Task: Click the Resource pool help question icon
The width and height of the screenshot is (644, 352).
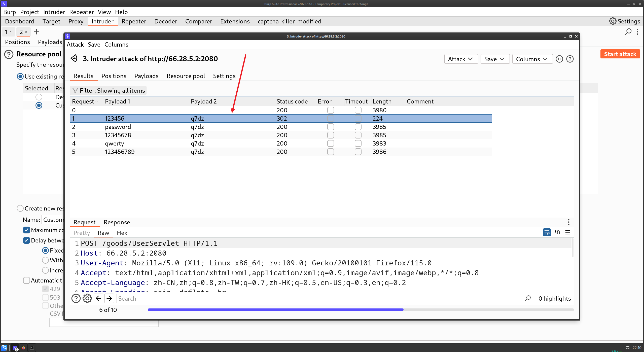Action: pyautogui.click(x=9, y=54)
